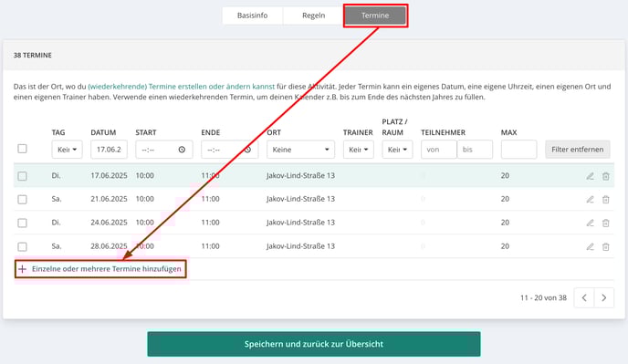Click the MAX filter input field
Screen dimensions: 628x364
pyautogui.click(x=518, y=150)
